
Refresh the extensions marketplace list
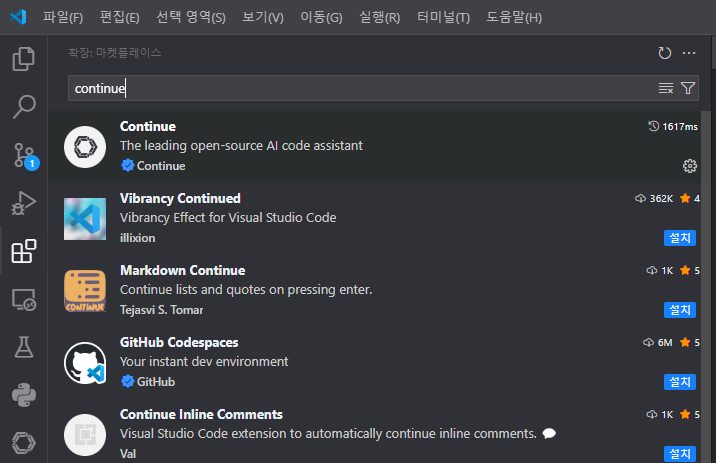pyautogui.click(x=664, y=53)
